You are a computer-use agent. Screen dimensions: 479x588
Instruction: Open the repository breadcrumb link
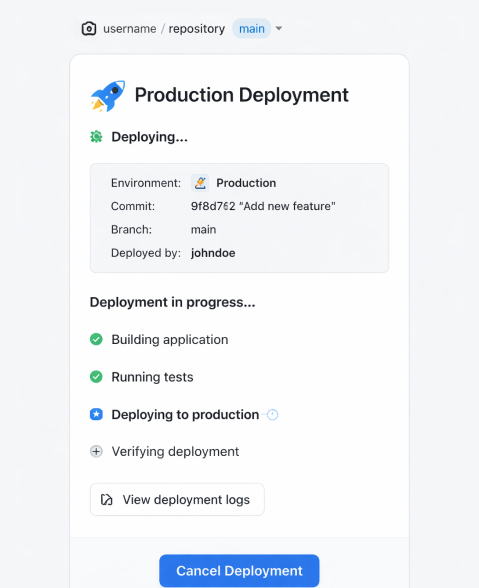pyautogui.click(x=197, y=29)
